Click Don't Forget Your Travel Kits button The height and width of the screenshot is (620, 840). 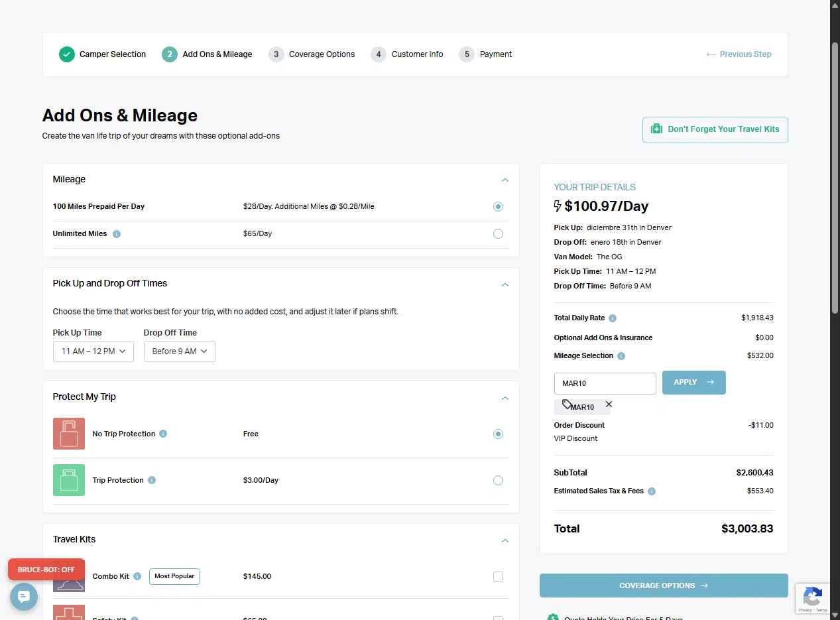pyautogui.click(x=715, y=130)
